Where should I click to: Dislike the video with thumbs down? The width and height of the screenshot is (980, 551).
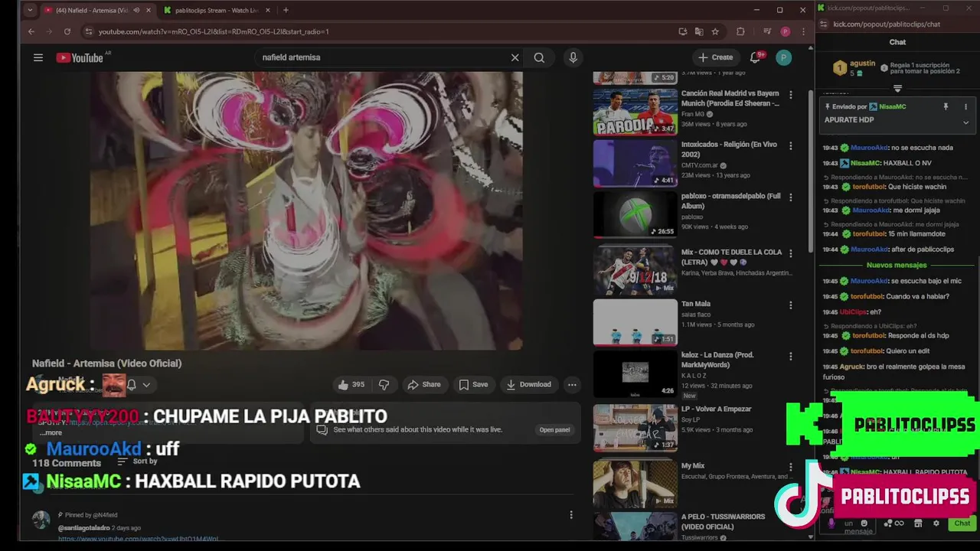[384, 385]
